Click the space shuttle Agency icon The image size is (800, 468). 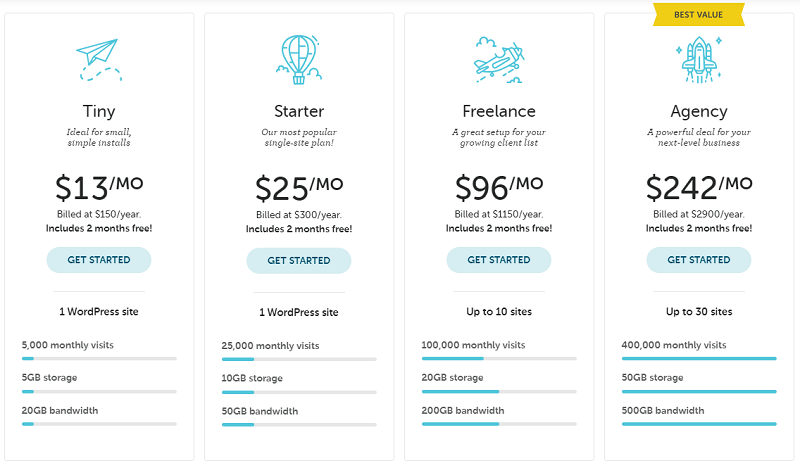(699, 60)
